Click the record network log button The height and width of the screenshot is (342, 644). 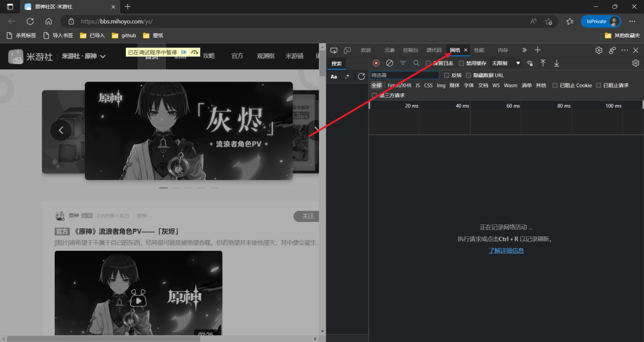tap(376, 63)
